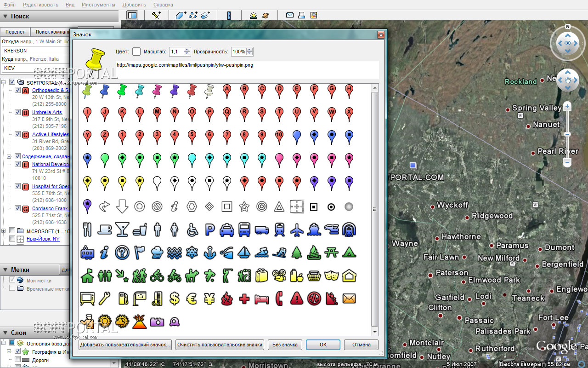This screenshot has width=588, height=368.
Task: Open the Вид menu
Action: click(70, 5)
